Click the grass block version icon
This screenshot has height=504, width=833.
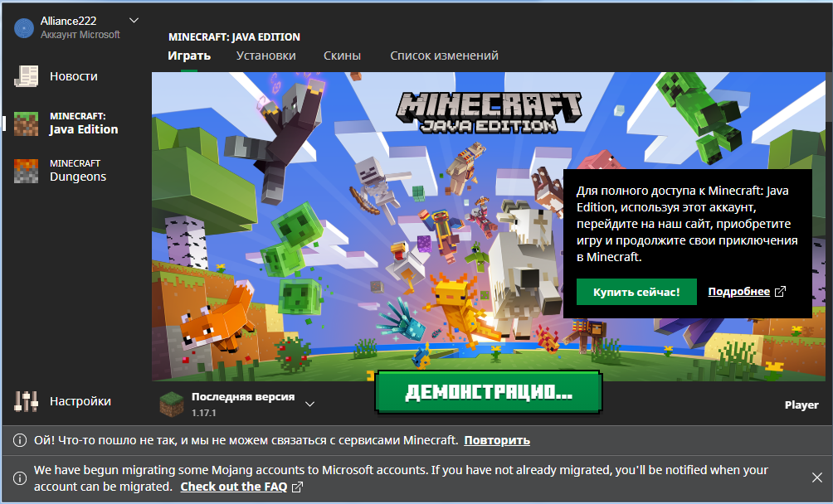(x=172, y=405)
